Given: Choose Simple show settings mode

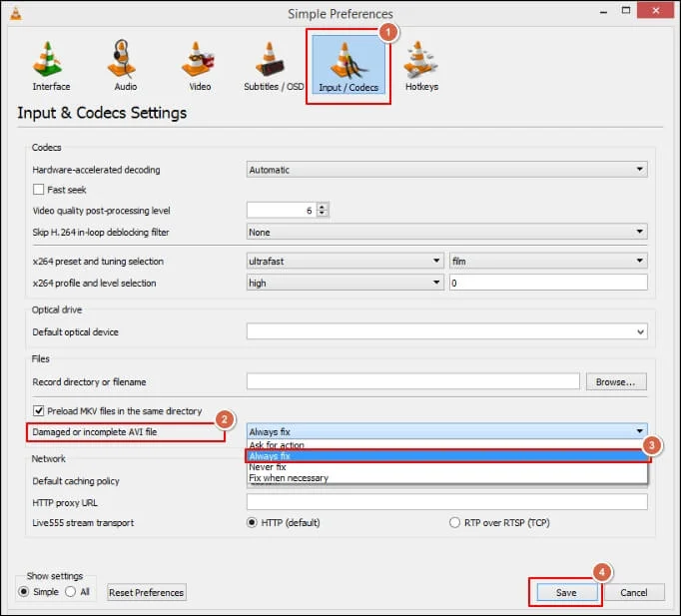Looking at the screenshot, I should click(x=24, y=592).
